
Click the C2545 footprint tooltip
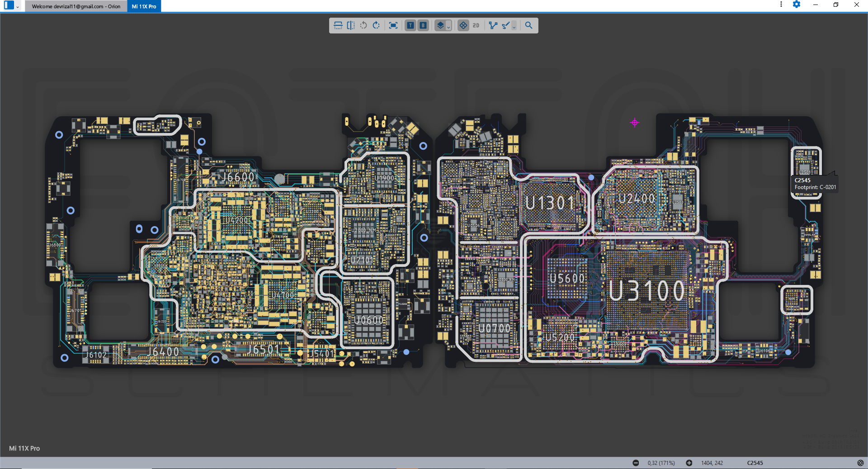pos(815,184)
